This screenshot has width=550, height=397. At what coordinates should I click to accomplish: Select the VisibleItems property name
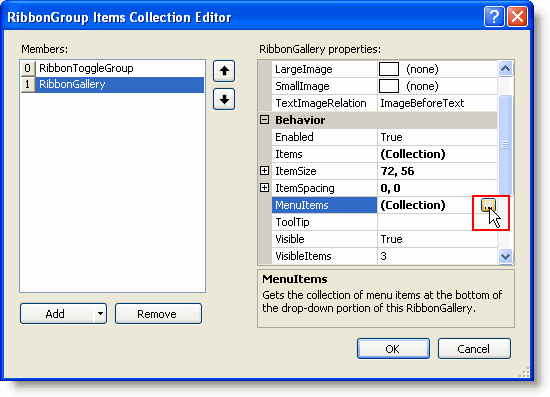(324, 256)
